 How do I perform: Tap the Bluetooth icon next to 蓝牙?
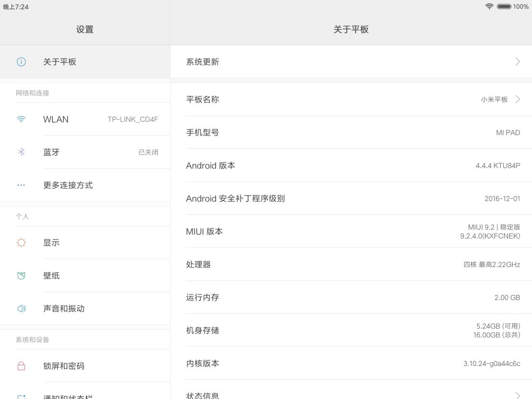(x=21, y=152)
